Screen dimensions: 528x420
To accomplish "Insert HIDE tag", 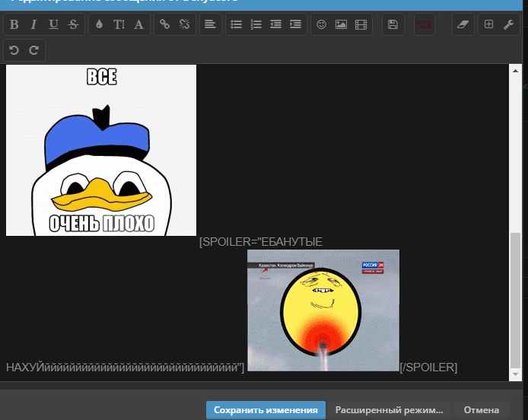I will [x=425, y=24].
